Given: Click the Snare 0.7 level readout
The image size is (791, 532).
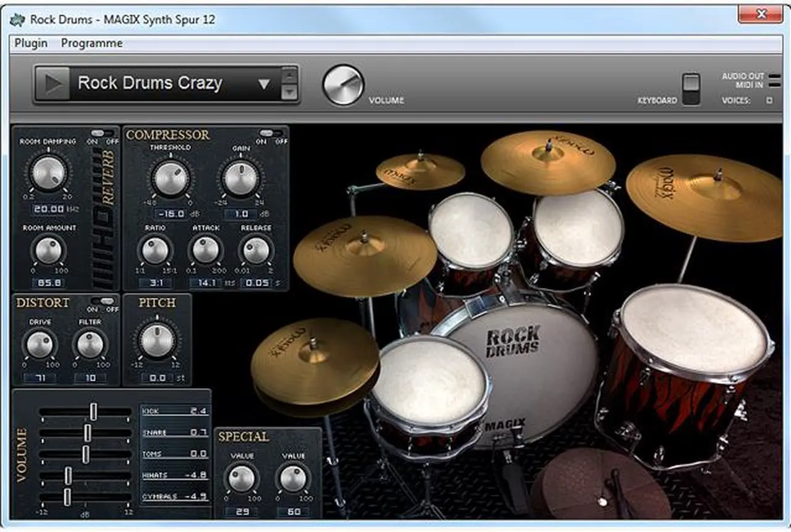Looking at the screenshot, I should tap(176, 433).
